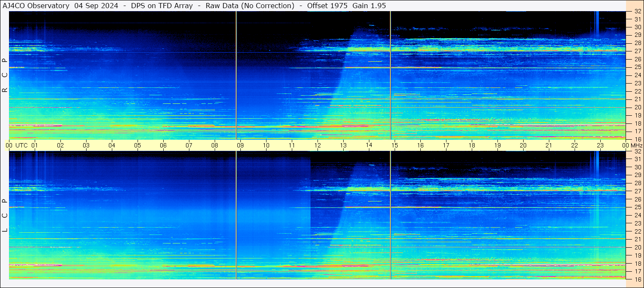
Task: Click hour label '14' on time axis
Action: coord(369,145)
